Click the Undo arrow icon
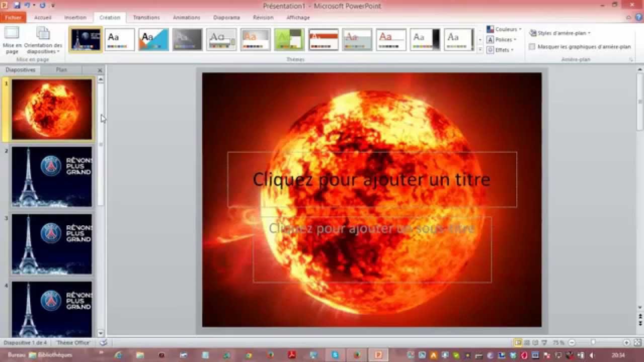The width and height of the screenshot is (644, 362). point(27,6)
